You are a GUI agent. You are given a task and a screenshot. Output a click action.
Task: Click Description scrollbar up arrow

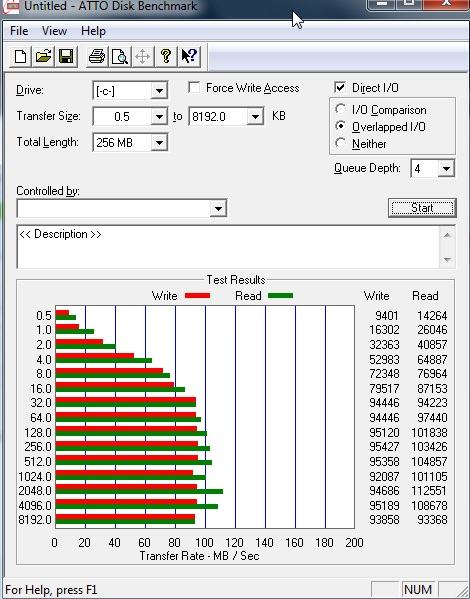(x=447, y=235)
